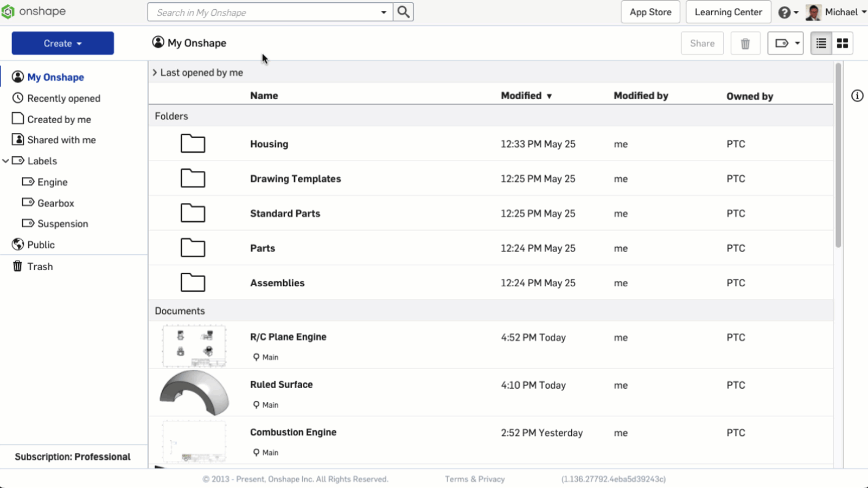Viewport: 868px width, 488px height.
Task: Open the Create dropdown menu
Action: (62, 43)
